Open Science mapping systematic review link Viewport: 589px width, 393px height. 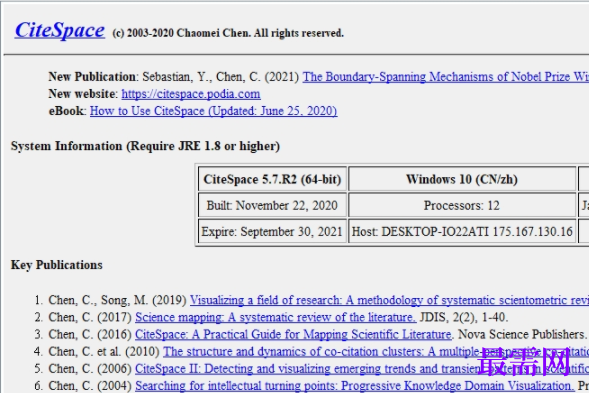click(x=276, y=317)
